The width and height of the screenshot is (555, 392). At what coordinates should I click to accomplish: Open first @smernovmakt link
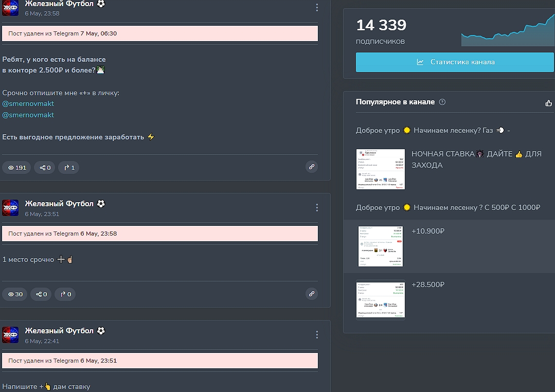coord(28,104)
